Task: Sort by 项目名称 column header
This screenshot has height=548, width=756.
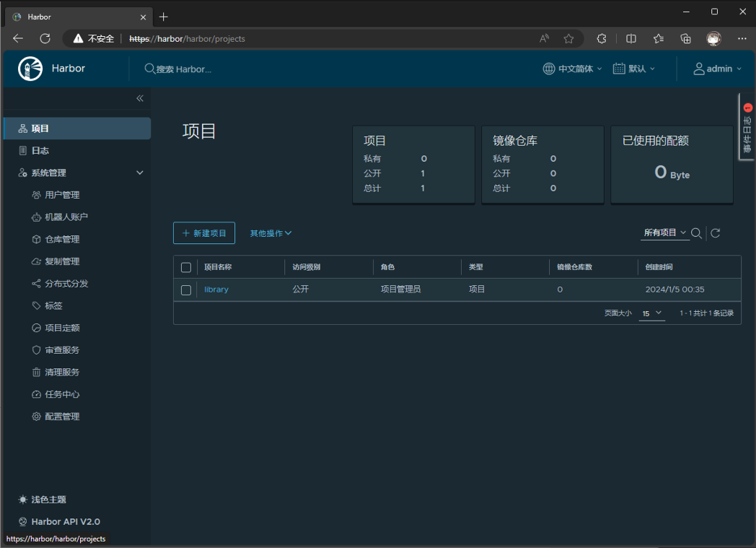Action: tap(218, 267)
